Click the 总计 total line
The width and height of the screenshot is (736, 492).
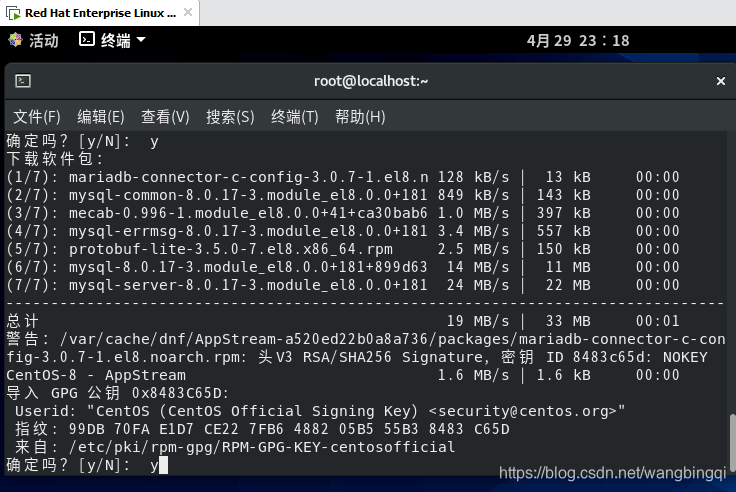pos(343,322)
